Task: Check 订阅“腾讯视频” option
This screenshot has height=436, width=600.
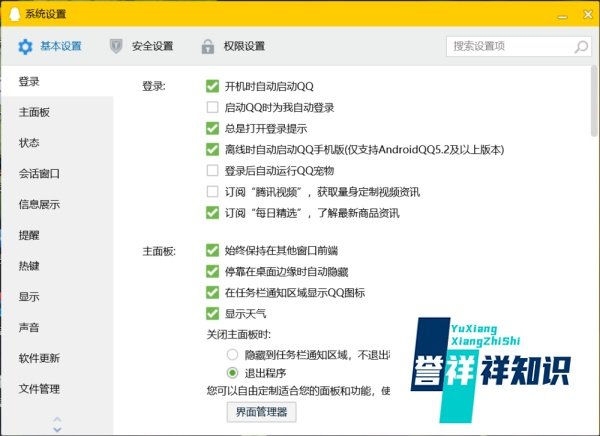Action: point(212,191)
